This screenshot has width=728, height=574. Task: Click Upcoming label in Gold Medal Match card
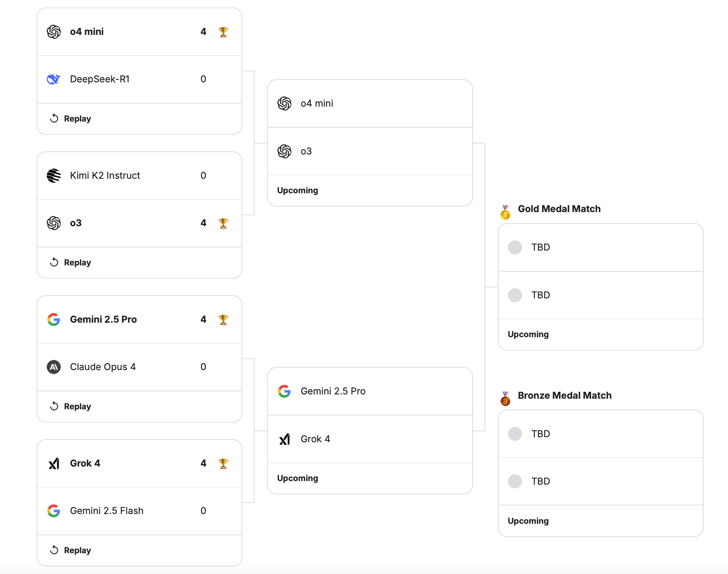pyautogui.click(x=528, y=334)
